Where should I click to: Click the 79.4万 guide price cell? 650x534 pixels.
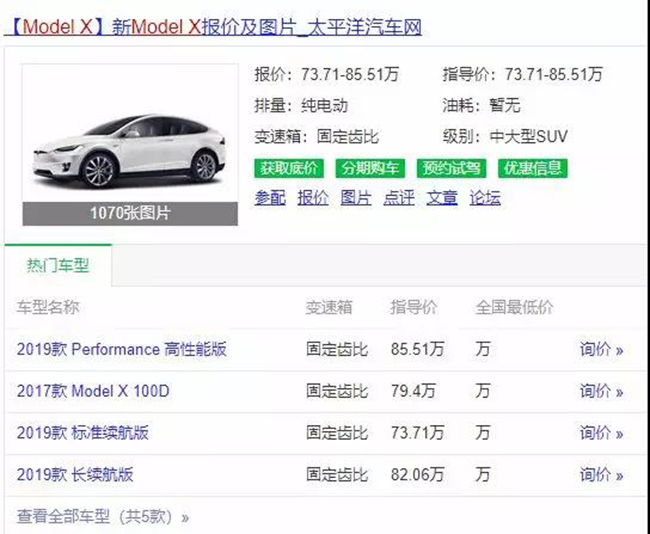pos(413,391)
